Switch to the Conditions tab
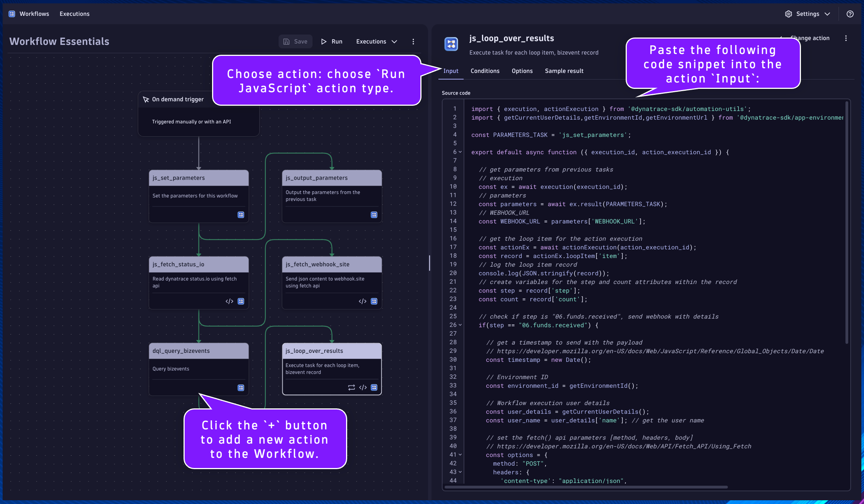Image resolution: width=864 pixels, height=504 pixels. pyautogui.click(x=485, y=71)
